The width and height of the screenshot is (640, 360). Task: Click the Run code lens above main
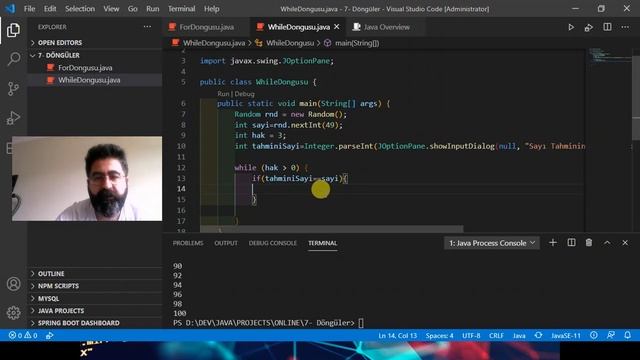coord(223,93)
